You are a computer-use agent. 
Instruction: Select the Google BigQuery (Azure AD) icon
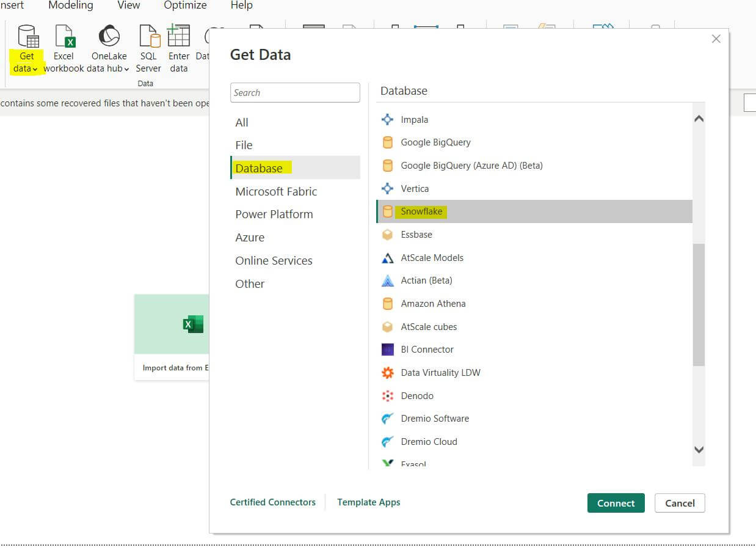pos(387,166)
